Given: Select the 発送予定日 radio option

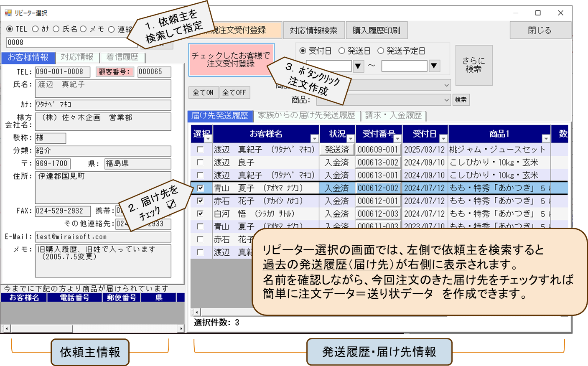Looking at the screenshot, I should (381, 51).
